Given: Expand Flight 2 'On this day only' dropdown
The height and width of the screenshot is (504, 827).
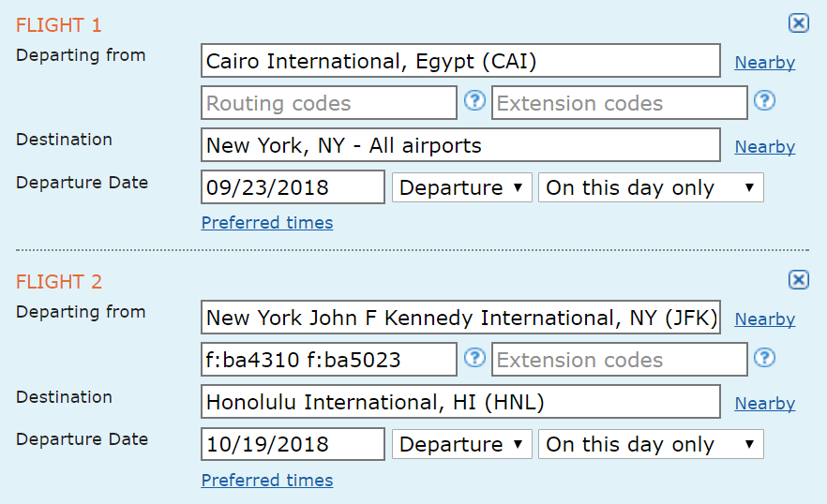Looking at the screenshot, I should 651,444.
